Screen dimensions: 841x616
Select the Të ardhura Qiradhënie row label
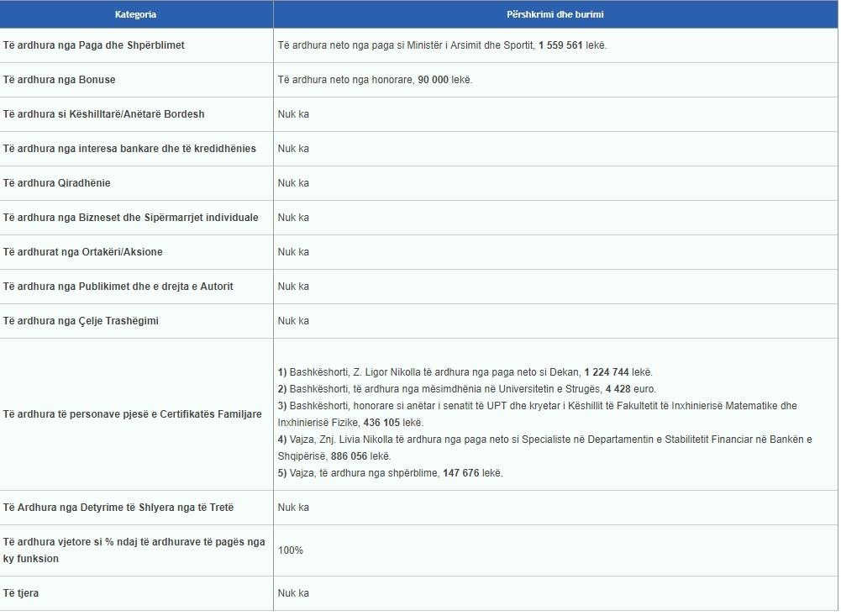coord(57,183)
